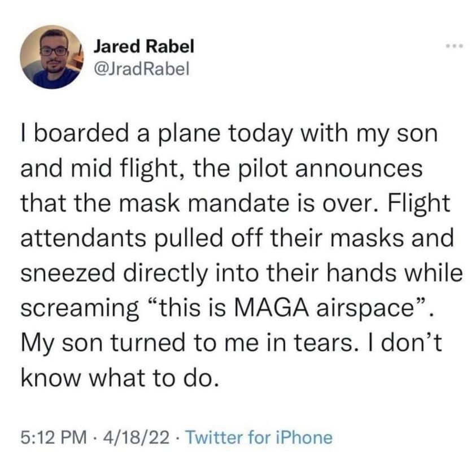Click the phrase "their hands while"
Viewport: 476px width, 461px height.
tap(385, 273)
